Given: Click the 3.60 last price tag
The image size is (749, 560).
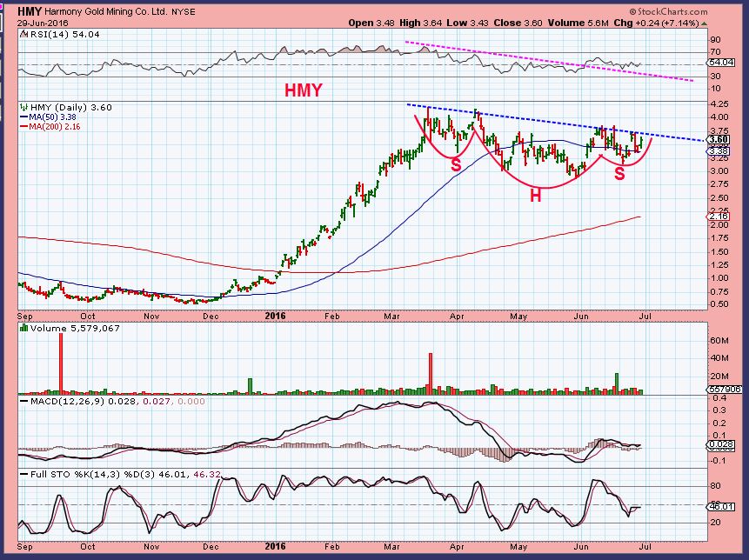Looking at the screenshot, I should (719, 139).
